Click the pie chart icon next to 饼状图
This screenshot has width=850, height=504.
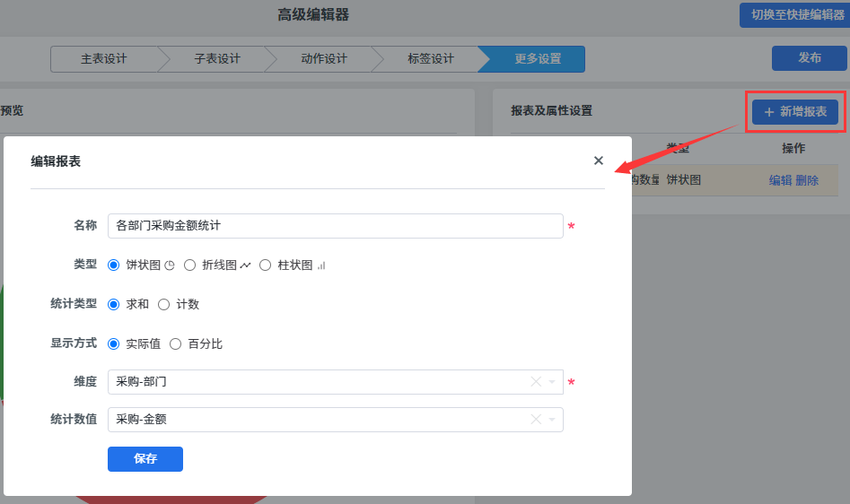[170, 265]
